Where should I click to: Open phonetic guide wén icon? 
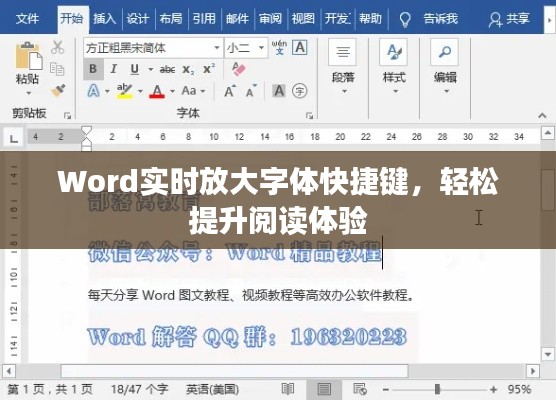(279, 47)
